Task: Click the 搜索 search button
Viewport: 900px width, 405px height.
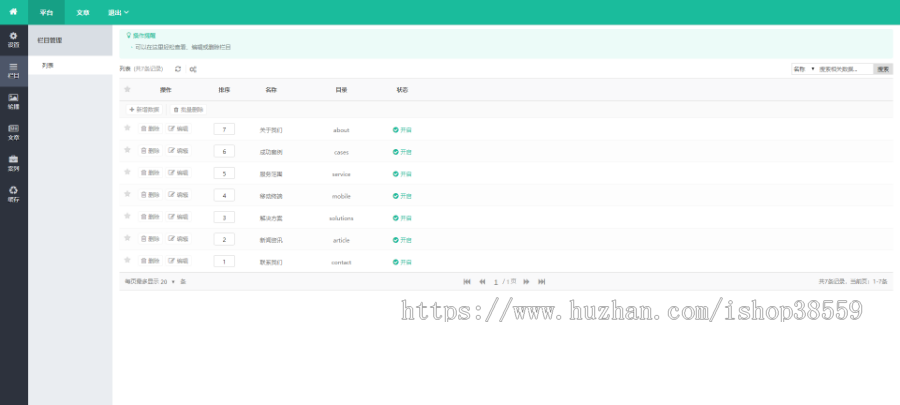Action: 883,69
